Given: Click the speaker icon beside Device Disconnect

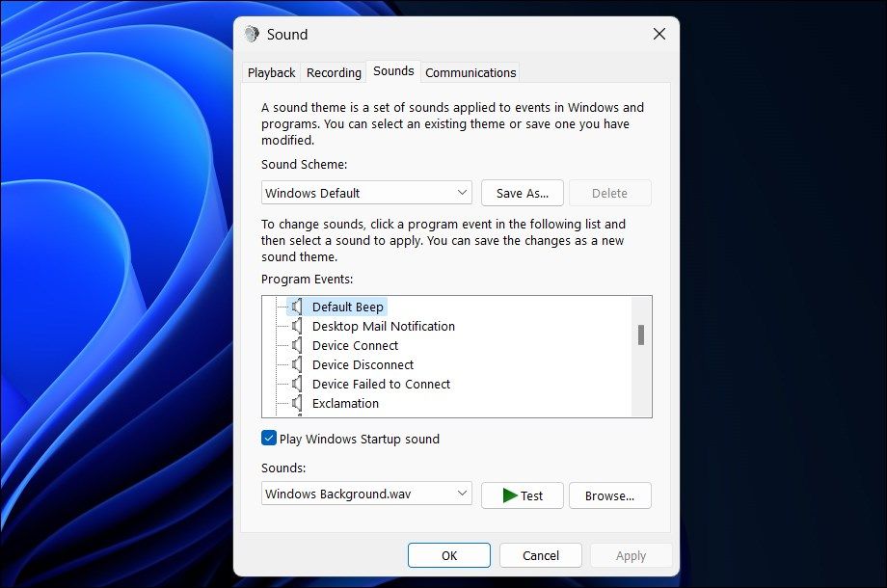Looking at the screenshot, I should pyautogui.click(x=297, y=364).
